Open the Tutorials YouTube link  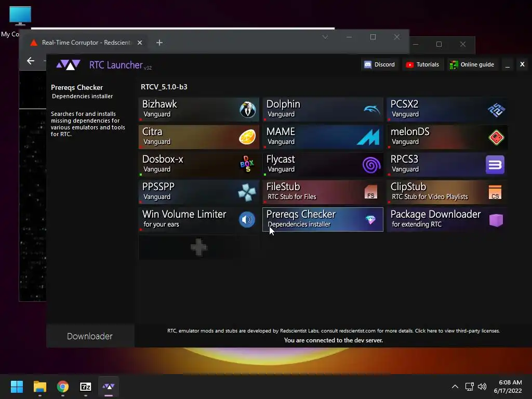(x=423, y=64)
